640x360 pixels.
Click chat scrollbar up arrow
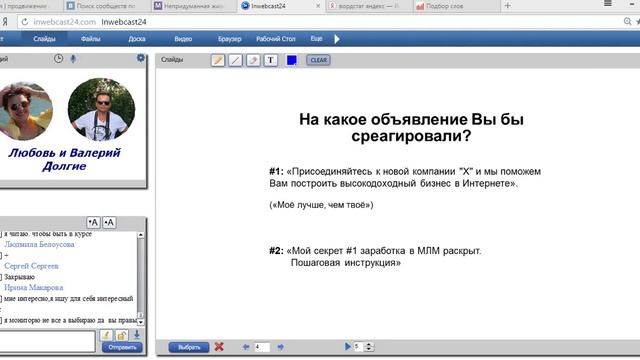click(141, 235)
